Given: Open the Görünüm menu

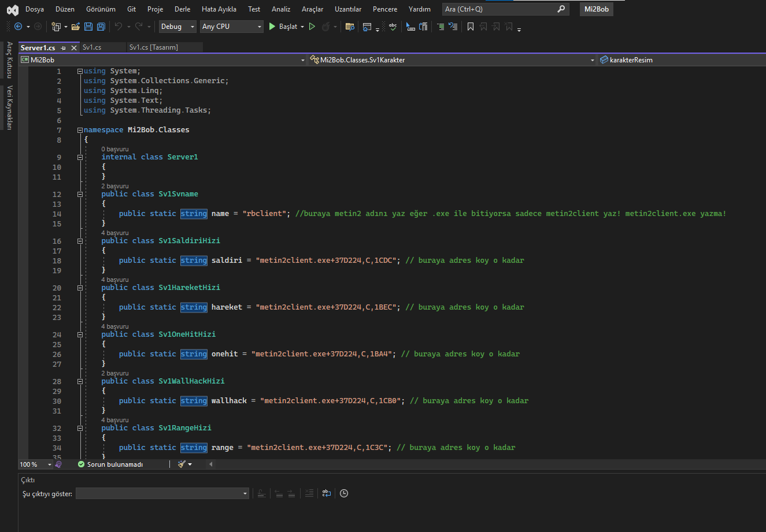Looking at the screenshot, I should (x=101, y=9).
